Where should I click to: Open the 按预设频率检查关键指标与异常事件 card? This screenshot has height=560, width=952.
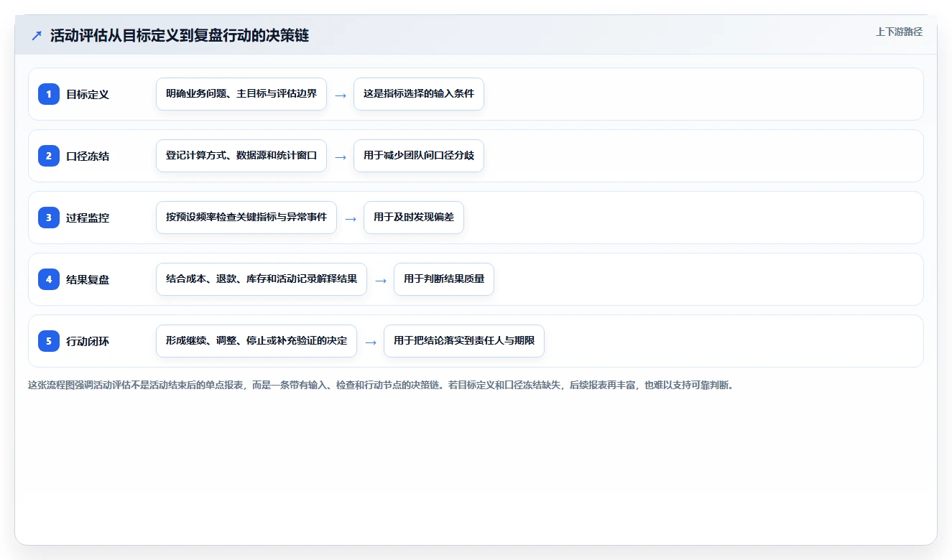[x=246, y=218]
